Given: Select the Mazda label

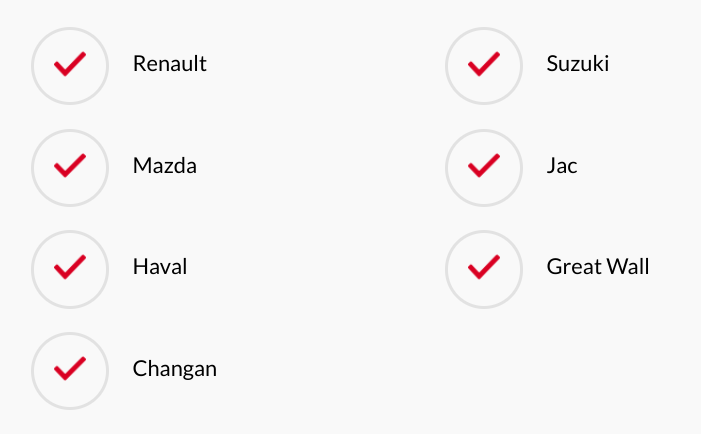Looking at the screenshot, I should [x=165, y=165].
